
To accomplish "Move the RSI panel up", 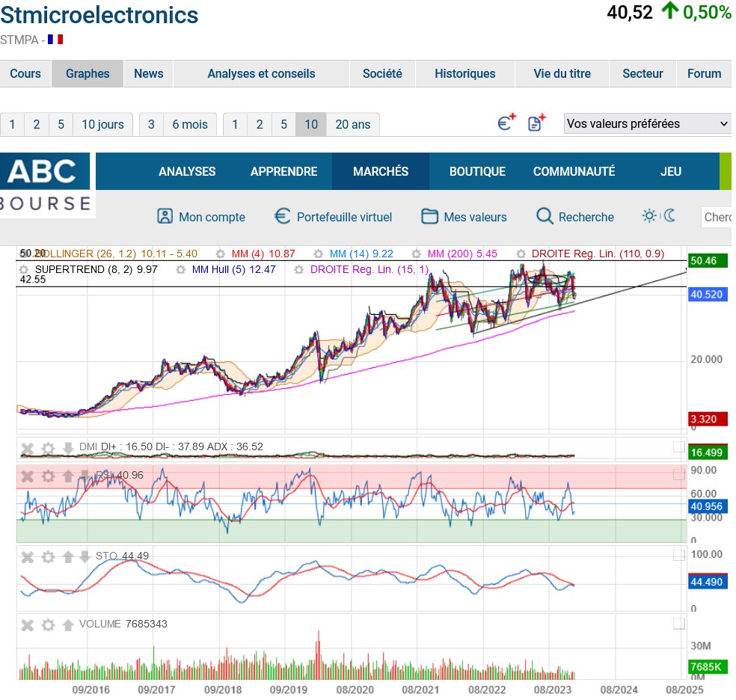I will (x=68, y=476).
